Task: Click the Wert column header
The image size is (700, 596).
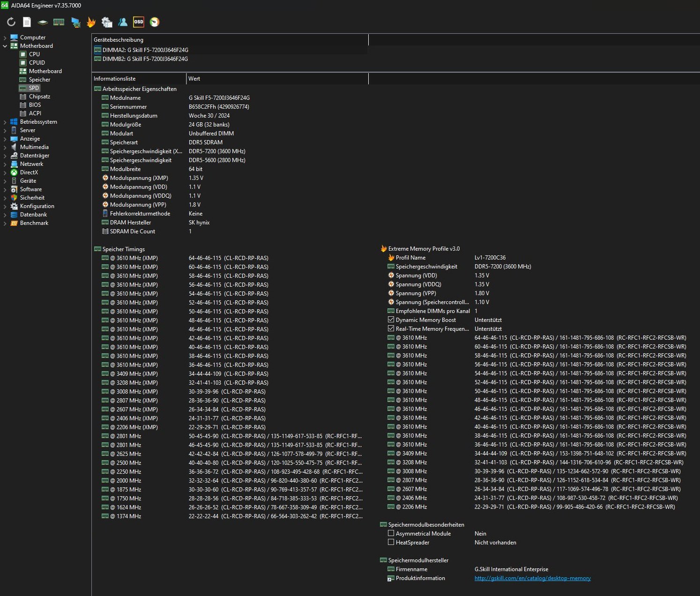Action: 194,79
